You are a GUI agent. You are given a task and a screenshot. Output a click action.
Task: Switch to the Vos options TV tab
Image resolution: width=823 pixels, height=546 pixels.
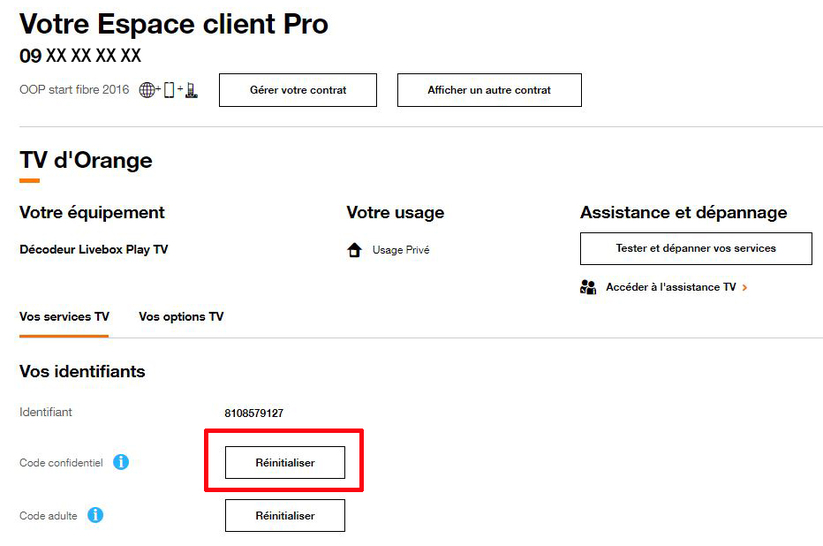pos(181,317)
